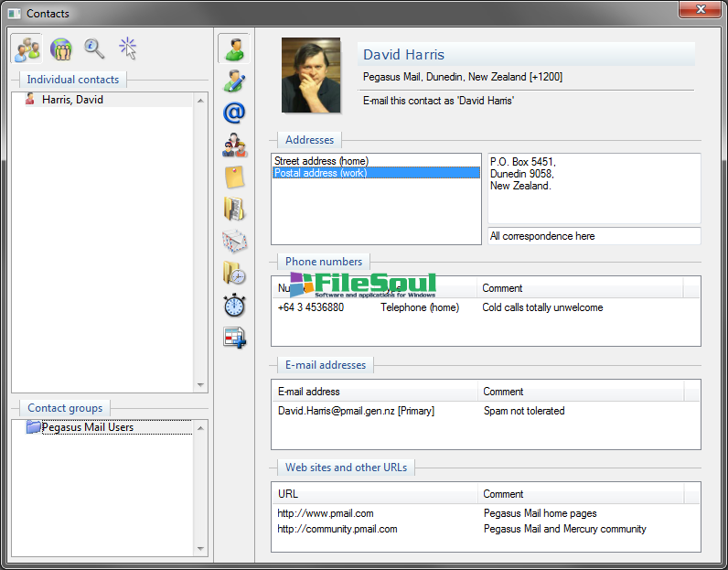Click the contacts people icon in top toolbar
Viewport: 728px width, 570px height.
point(27,48)
